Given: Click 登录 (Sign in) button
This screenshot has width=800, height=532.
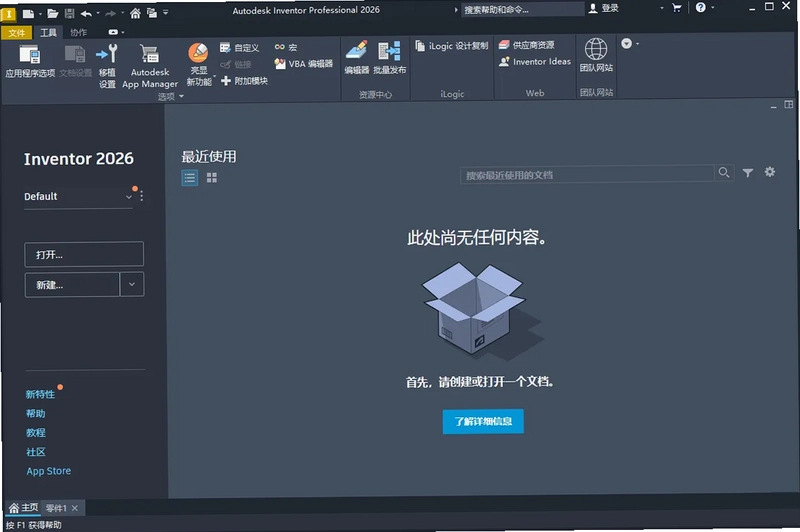Looking at the screenshot, I should (x=604, y=8).
